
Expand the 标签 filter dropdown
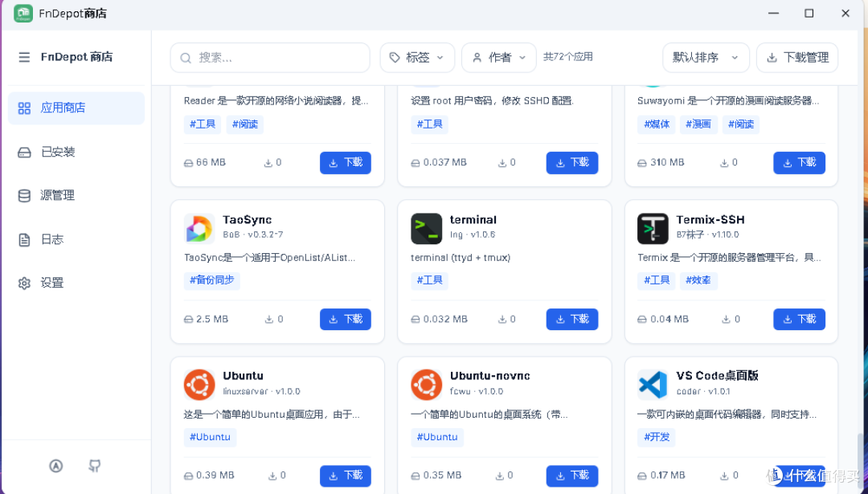pyautogui.click(x=417, y=58)
